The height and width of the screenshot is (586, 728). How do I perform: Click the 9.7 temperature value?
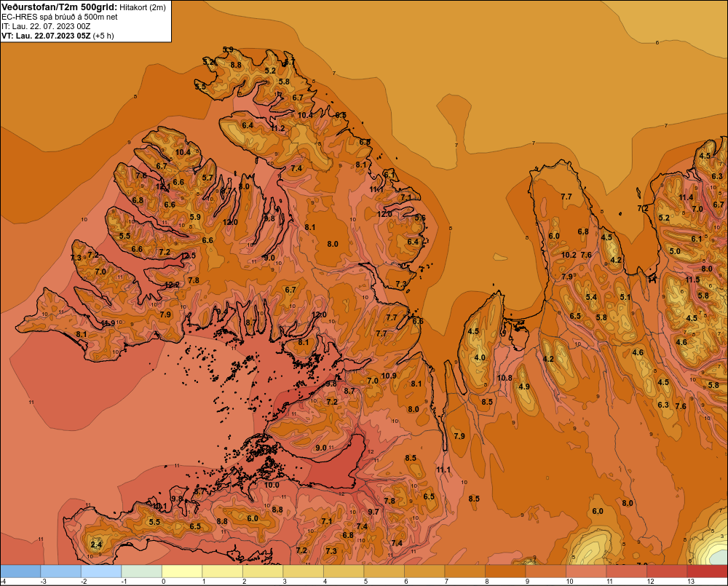373,512
